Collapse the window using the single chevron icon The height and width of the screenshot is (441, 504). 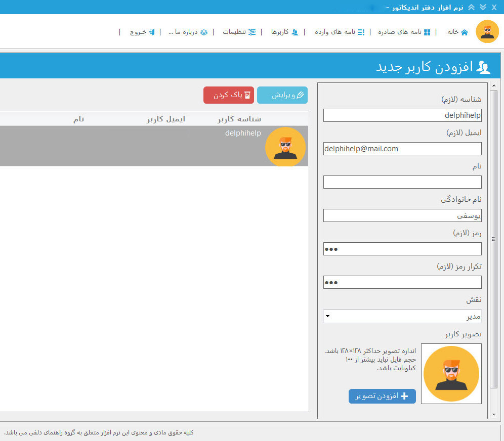point(471,7)
